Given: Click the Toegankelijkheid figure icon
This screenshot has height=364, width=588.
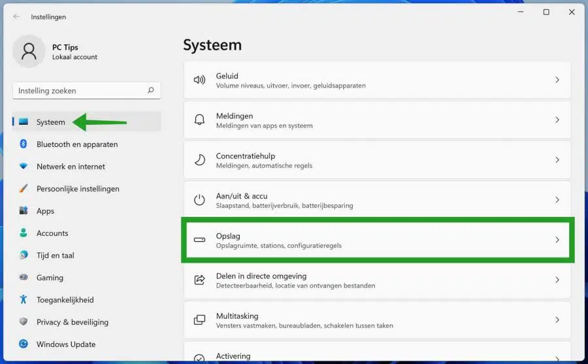Looking at the screenshot, I should point(24,299).
